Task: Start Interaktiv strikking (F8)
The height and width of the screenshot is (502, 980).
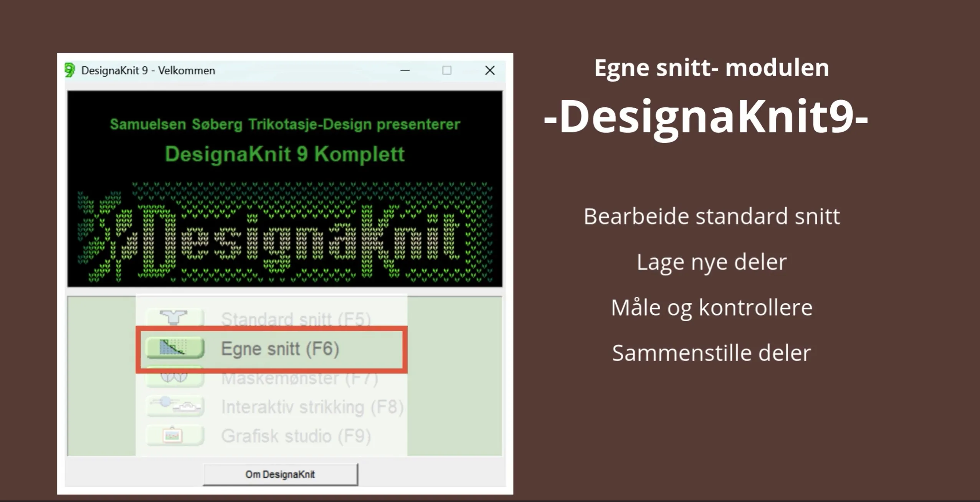Action: point(313,407)
